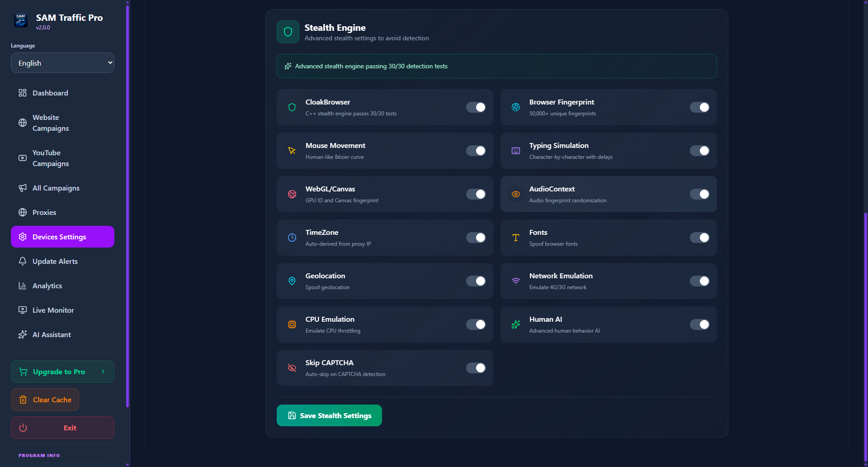
Task: Go to the Analytics page
Action: [47, 286]
